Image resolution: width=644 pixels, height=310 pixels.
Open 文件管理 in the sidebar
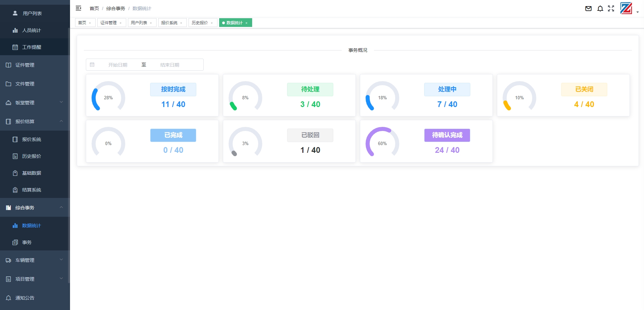point(34,83)
